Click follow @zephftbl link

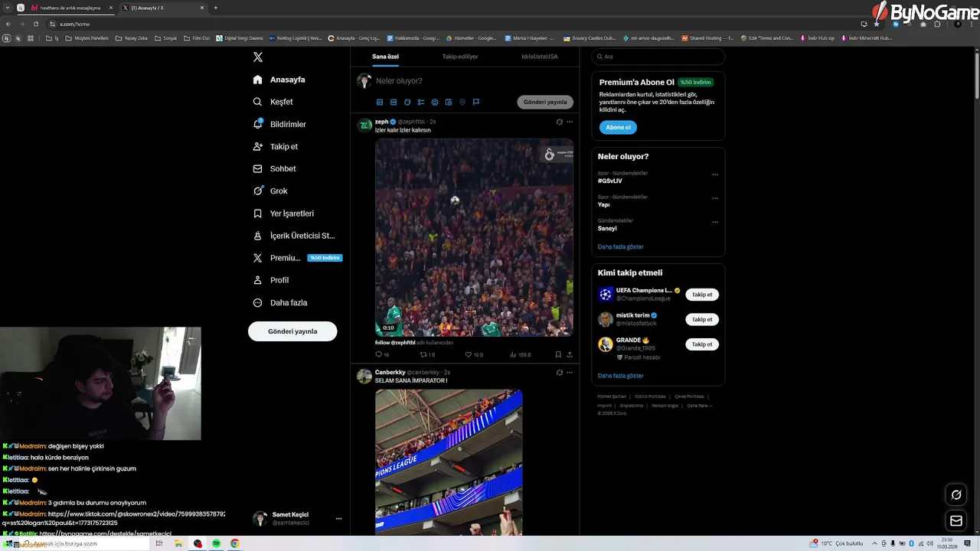point(395,342)
